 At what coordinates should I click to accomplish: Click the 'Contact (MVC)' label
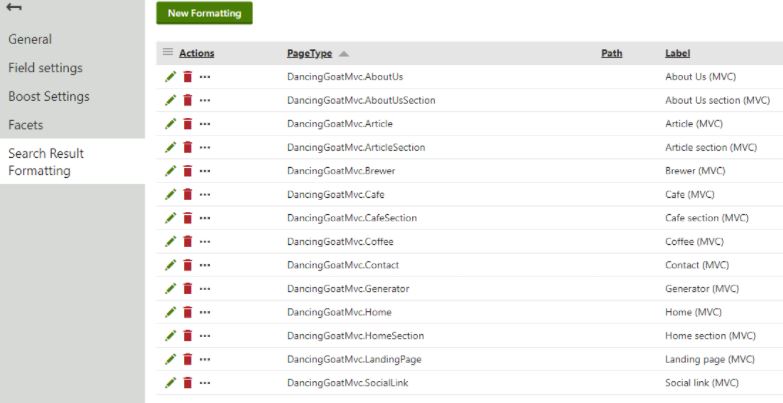point(697,265)
